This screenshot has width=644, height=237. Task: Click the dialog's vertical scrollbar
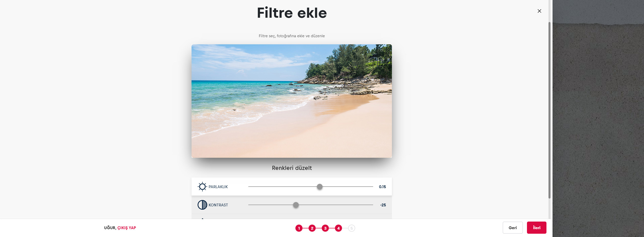[550, 110]
